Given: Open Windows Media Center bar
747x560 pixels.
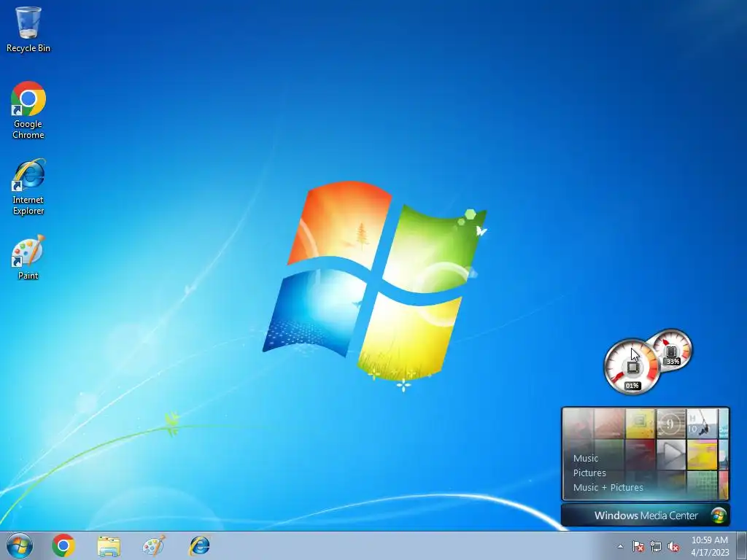Looking at the screenshot, I should click(646, 516).
